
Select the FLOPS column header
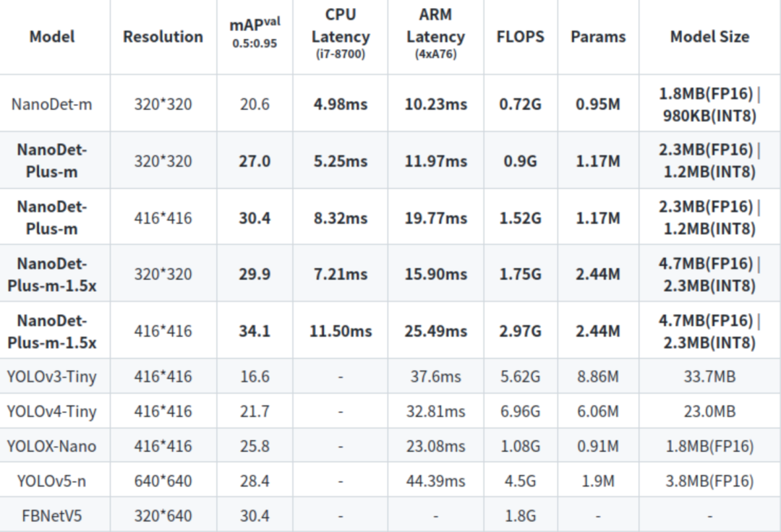[x=520, y=37]
